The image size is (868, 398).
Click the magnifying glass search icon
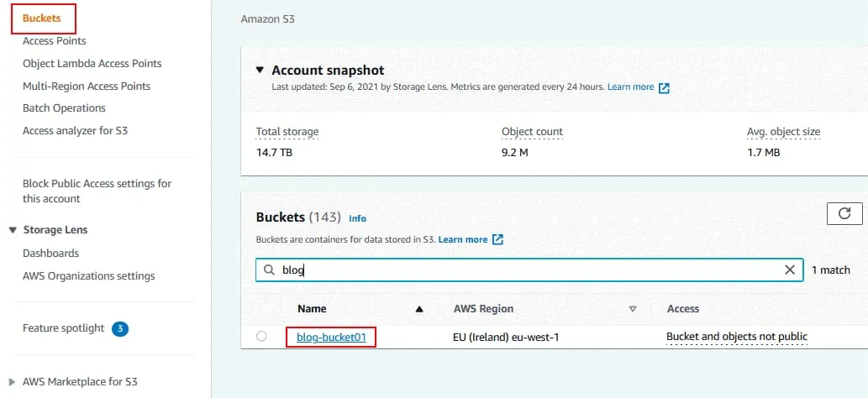[x=269, y=270]
